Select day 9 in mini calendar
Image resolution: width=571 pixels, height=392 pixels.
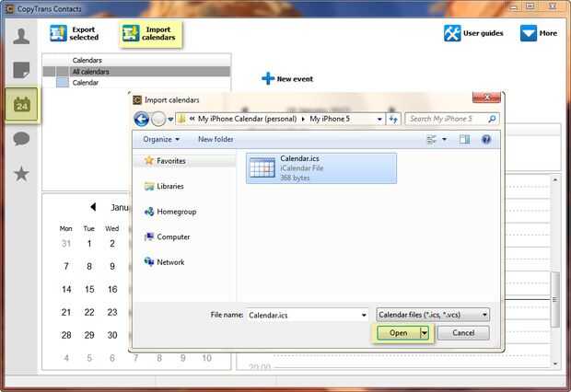112,267
